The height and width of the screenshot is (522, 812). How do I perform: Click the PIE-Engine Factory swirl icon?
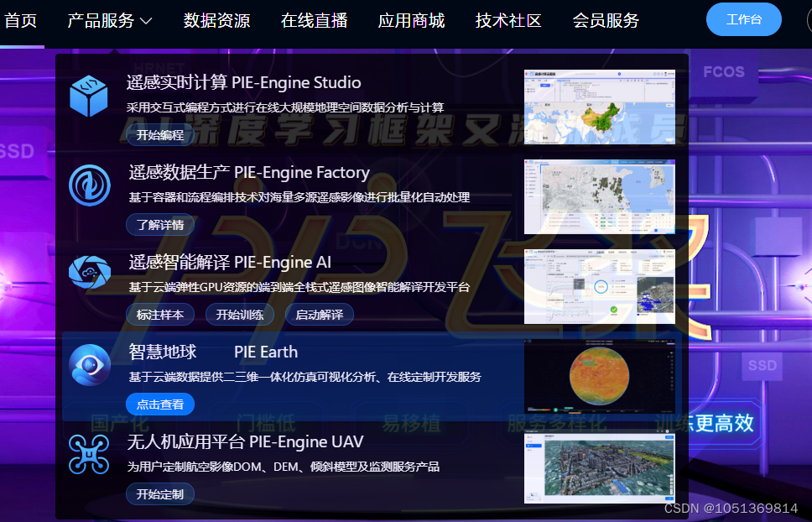point(90,185)
